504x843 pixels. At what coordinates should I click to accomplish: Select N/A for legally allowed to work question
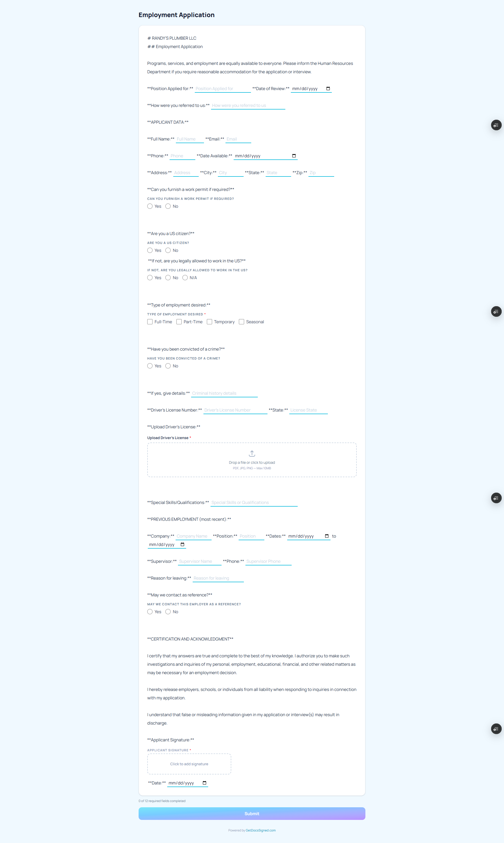(x=185, y=278)
